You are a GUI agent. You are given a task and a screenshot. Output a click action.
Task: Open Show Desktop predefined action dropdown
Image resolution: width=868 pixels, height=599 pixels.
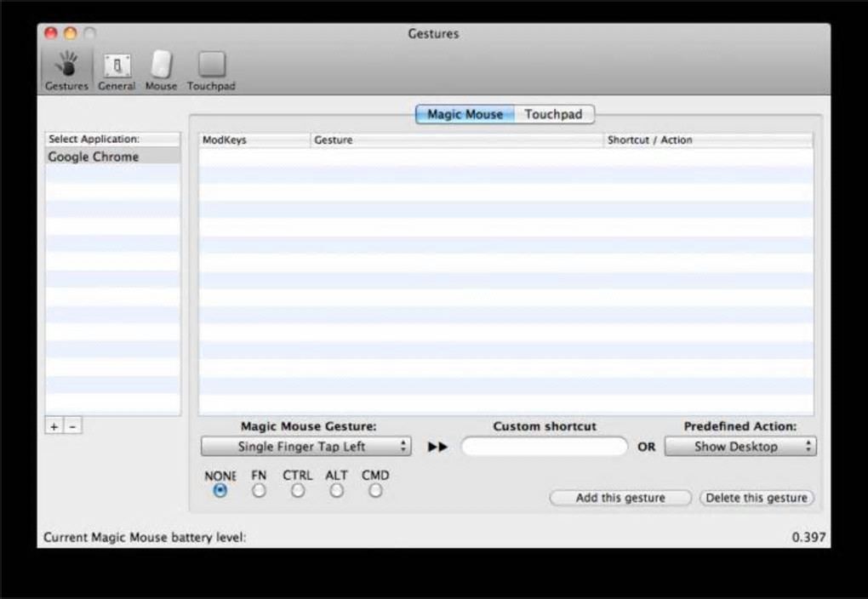(x=740, y=447)
